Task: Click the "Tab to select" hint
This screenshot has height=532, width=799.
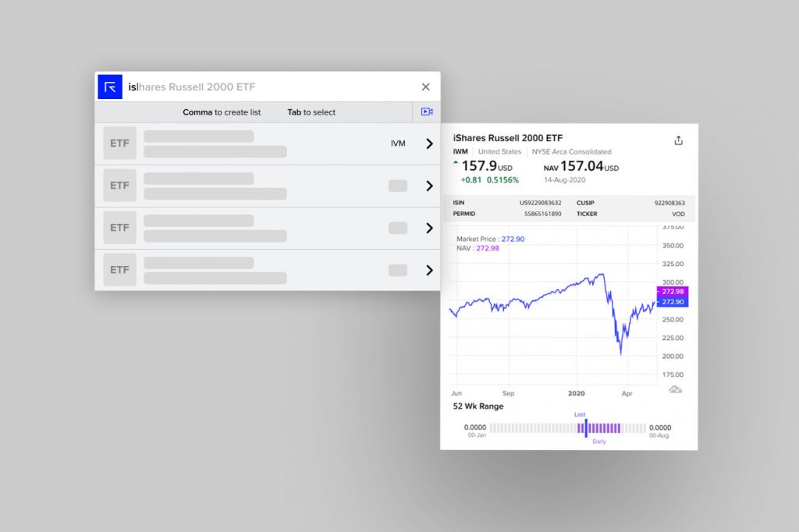Action: point(311,112)
